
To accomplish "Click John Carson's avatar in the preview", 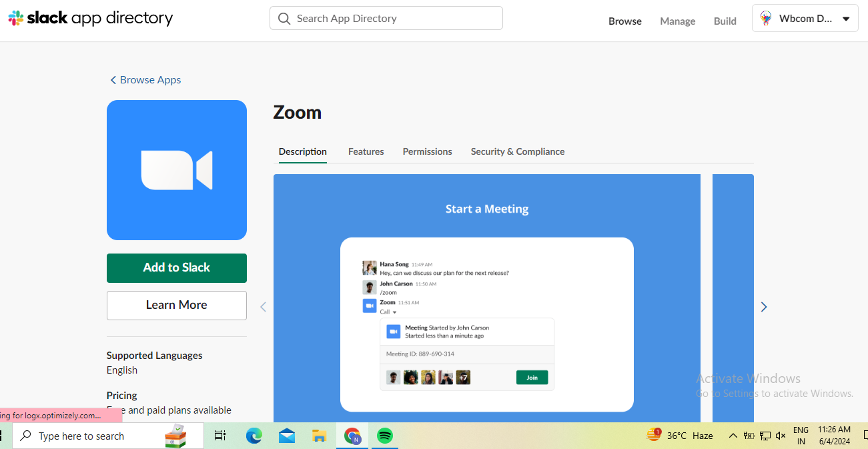I will (370, 287).
